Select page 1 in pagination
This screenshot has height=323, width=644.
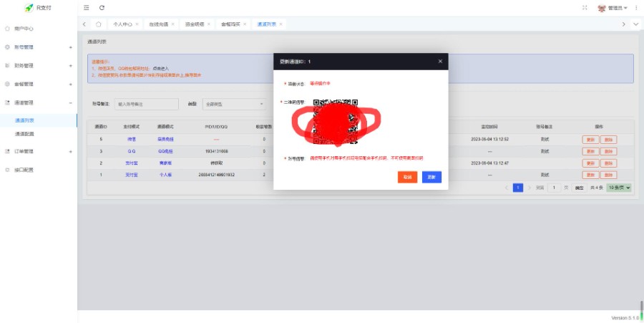click(x=518, y=188)
